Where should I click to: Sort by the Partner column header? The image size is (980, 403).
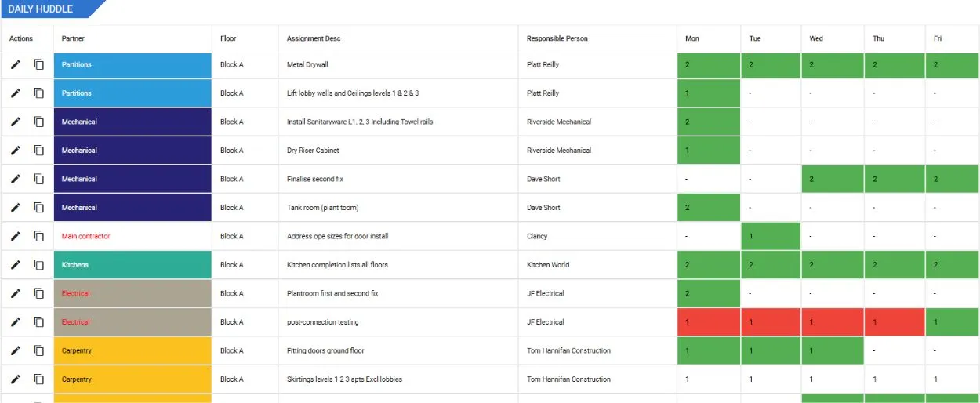(73, 38)
